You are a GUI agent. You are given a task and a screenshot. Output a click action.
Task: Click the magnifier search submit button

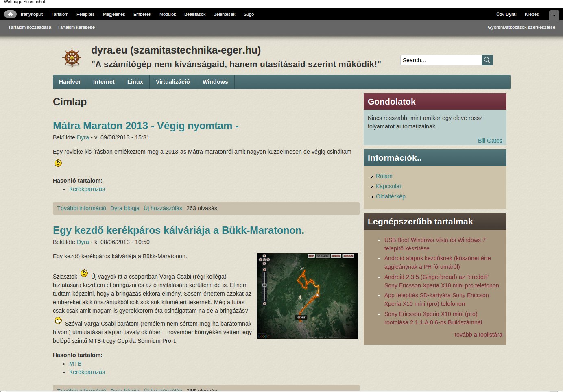487,60
